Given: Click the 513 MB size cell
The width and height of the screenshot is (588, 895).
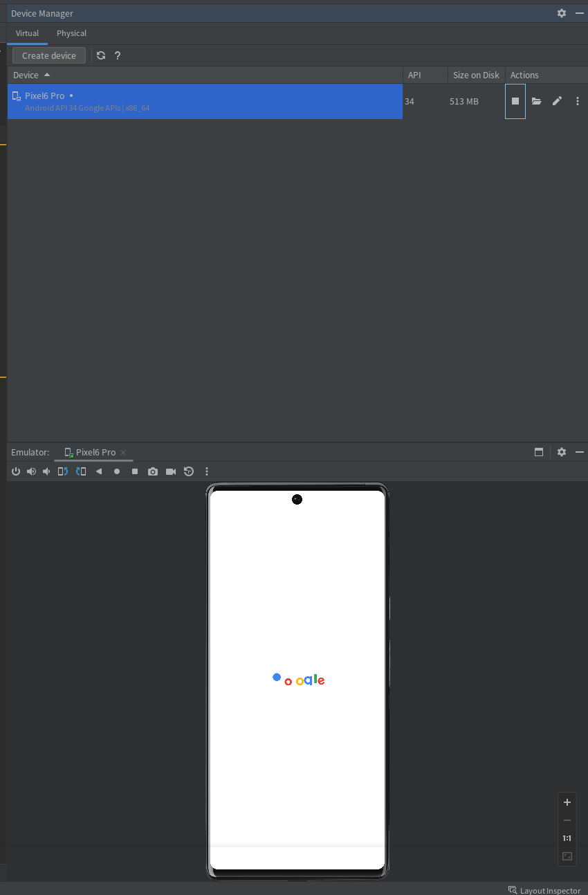Looking at the screenshot, I should (464, 101).
